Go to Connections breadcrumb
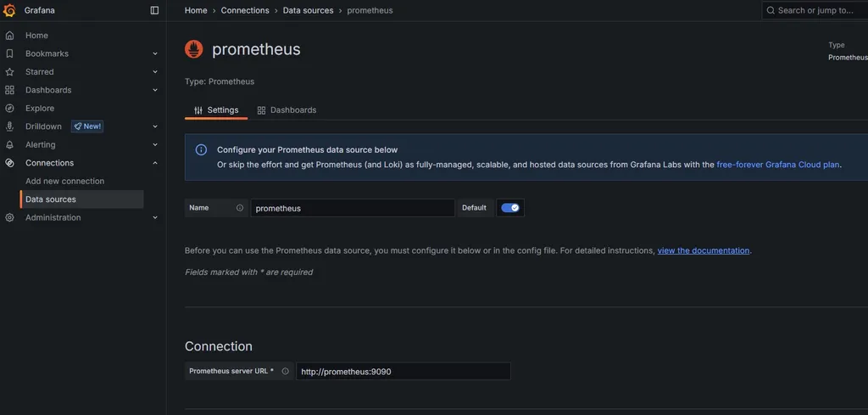 click(245, 10)
